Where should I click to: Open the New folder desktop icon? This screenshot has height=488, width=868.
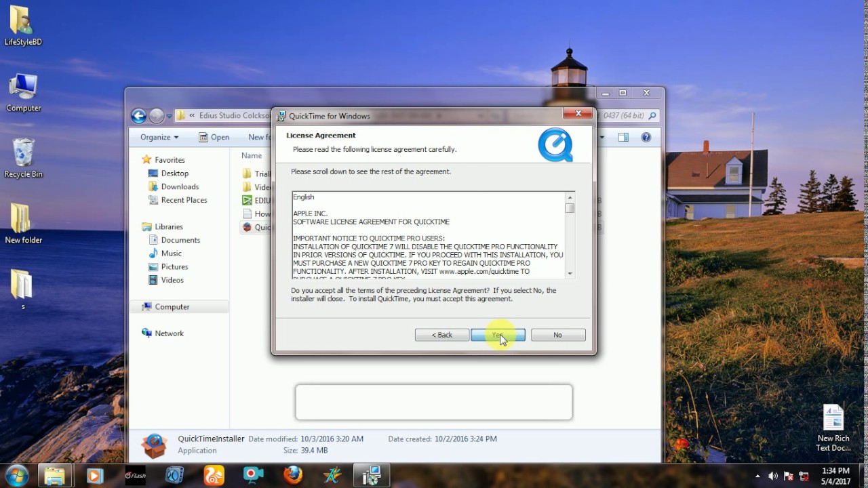23,224
